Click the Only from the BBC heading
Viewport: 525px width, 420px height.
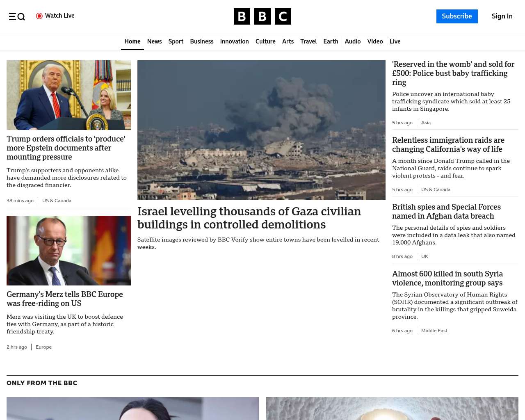coord(42,383)
